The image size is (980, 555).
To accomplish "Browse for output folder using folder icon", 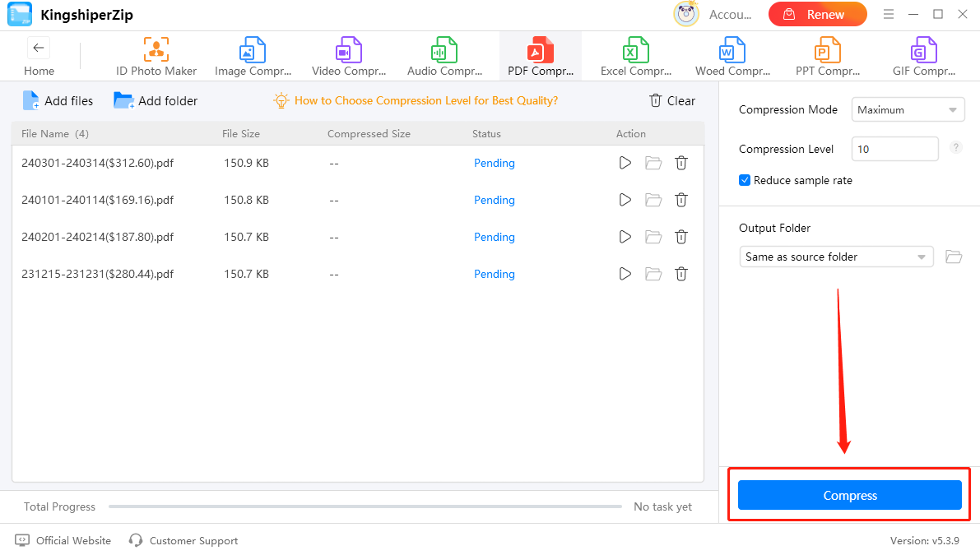I will 954,257.
